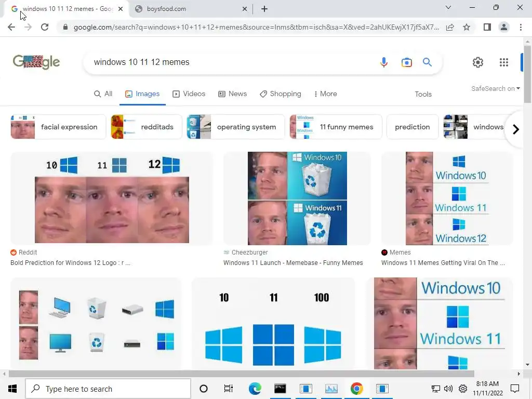Filter by facial expression chip
The height and width of the screenshot is (399, 532).
click(58, 127)
